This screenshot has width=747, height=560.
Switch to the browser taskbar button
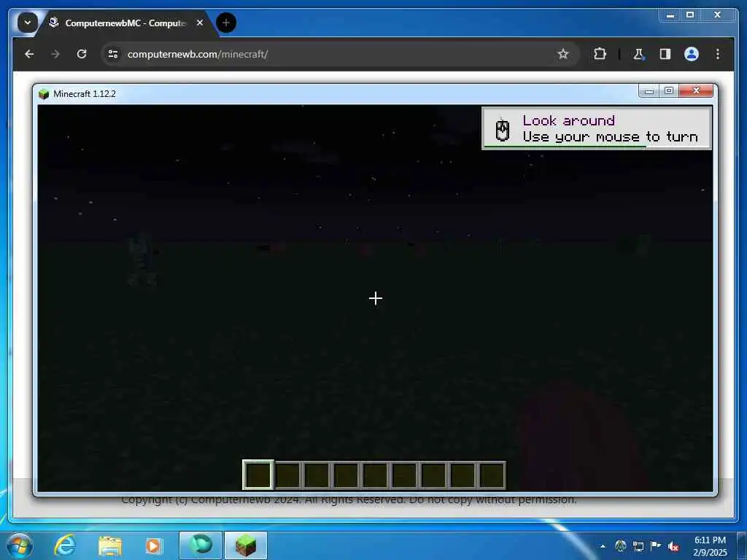pyautogui.click(x=201, y=545)
